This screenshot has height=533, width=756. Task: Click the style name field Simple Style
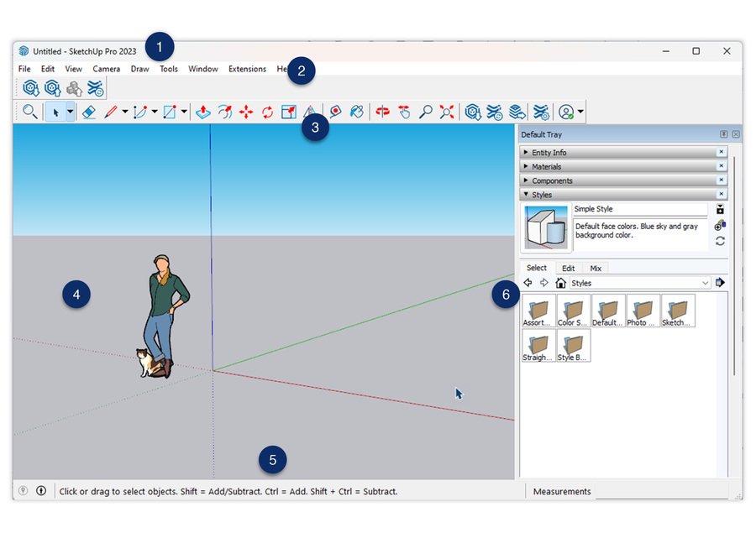[x=639, y=209]
